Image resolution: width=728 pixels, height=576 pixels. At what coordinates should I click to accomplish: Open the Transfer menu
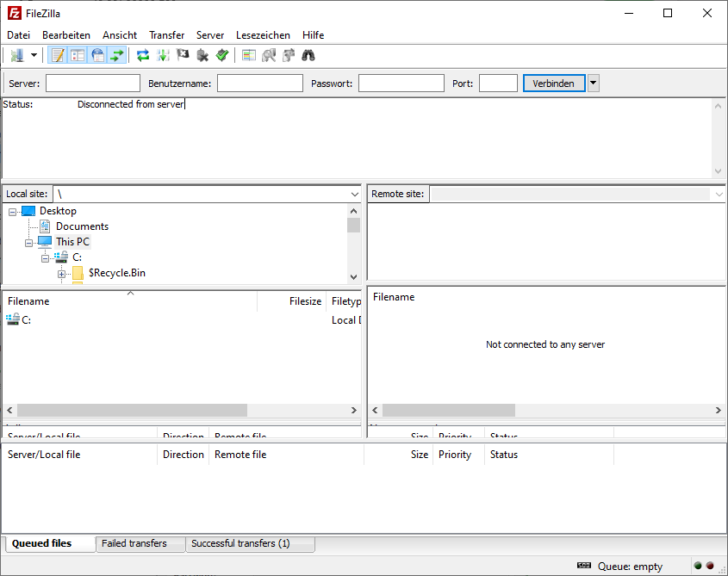(x=166, y=35)
